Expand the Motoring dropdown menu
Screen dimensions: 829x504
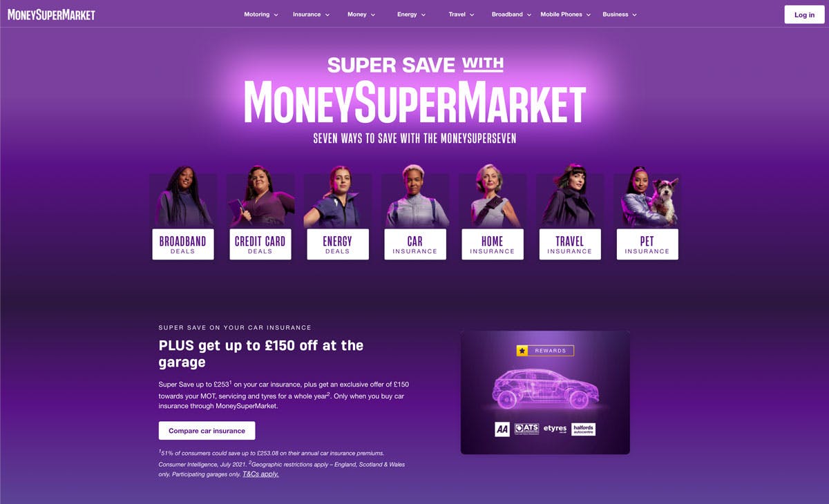tap(261, 14)
